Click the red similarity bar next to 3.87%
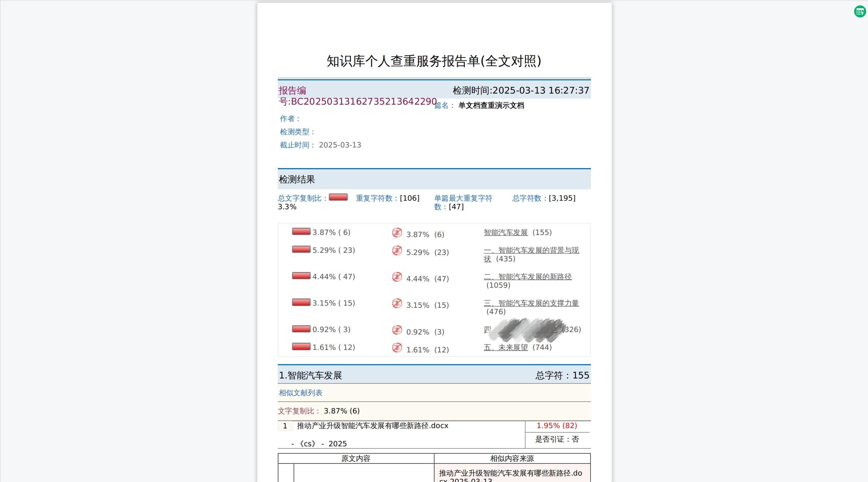Screen dimensions: 868x482 pyautogui.click(x=301, y=231)
